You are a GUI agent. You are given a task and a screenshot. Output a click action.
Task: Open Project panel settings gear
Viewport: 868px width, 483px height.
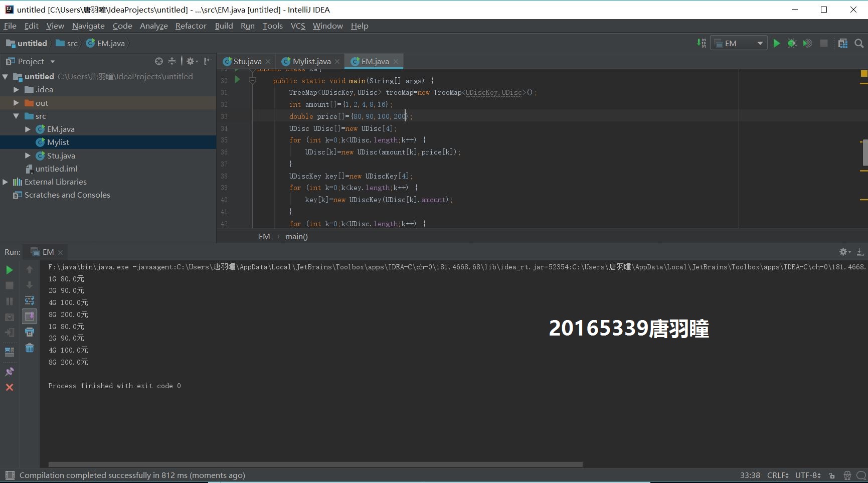tap(192, 61)
